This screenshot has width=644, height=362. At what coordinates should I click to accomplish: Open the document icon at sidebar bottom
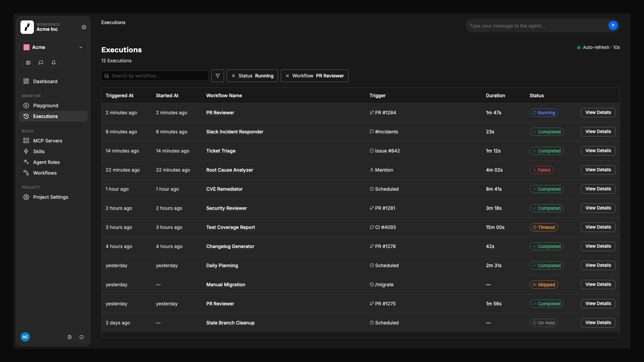(x=69, y=337)
